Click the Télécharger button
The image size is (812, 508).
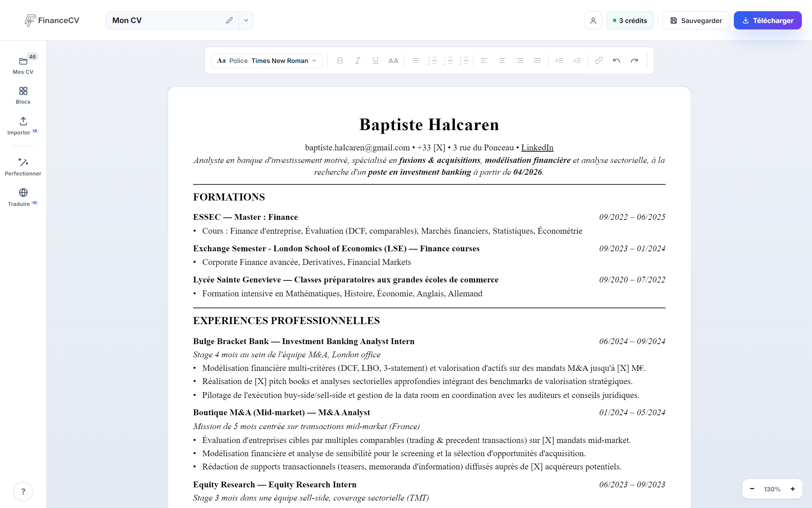point(768,21)
